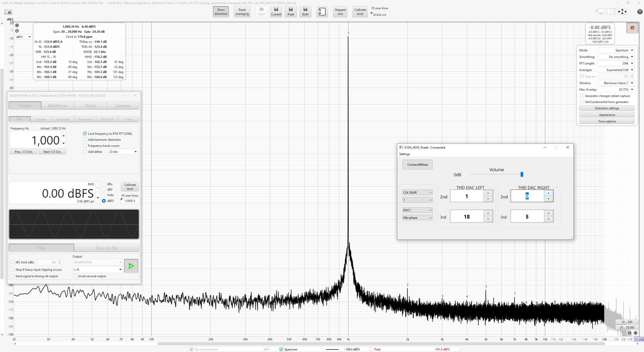
Task: Open L+R output channel dropdown
Action: 97,269
